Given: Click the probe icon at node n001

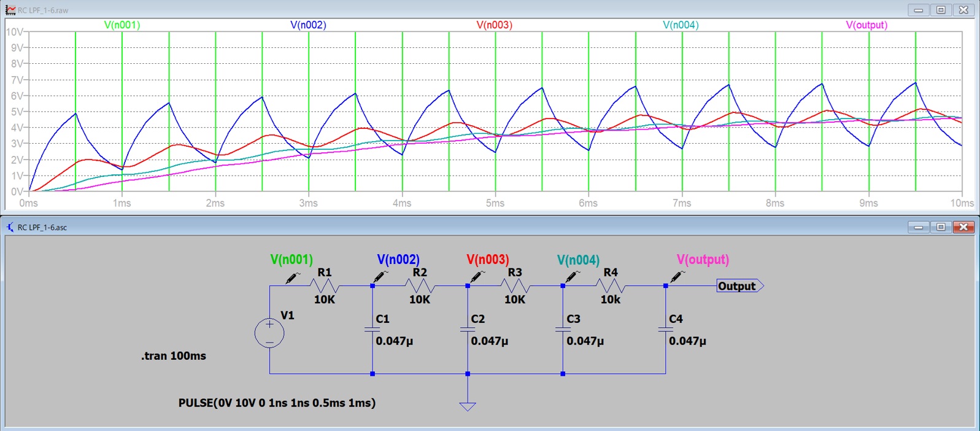Looking at the screenshot, I should (293, 278).
